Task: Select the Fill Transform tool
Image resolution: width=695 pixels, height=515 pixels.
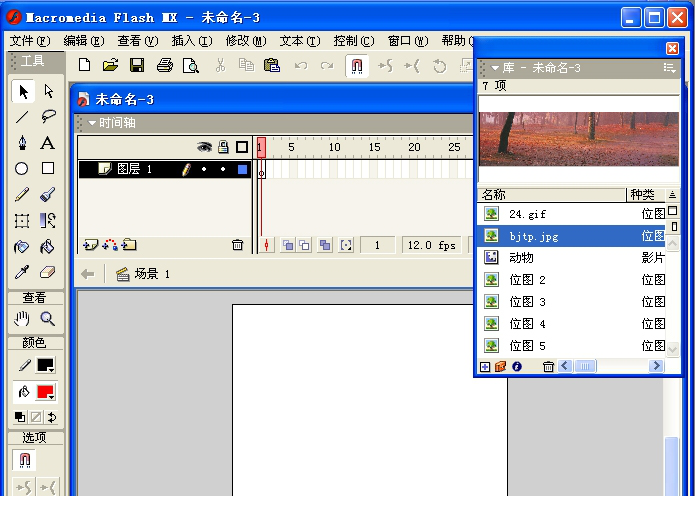Action: 48,220
